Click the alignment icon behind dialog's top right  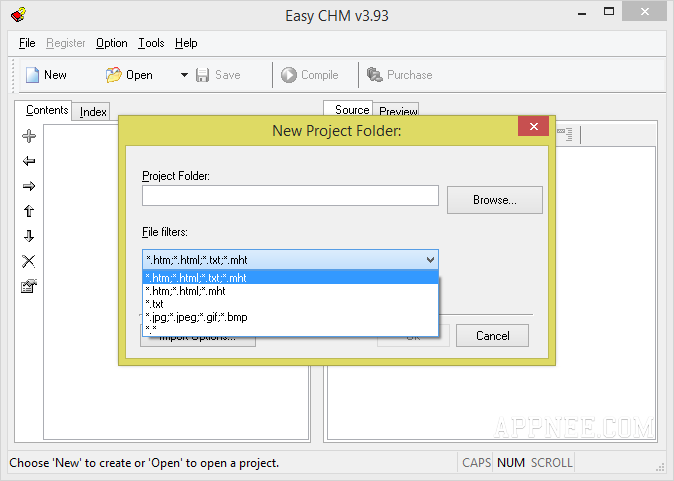point(565,135)
